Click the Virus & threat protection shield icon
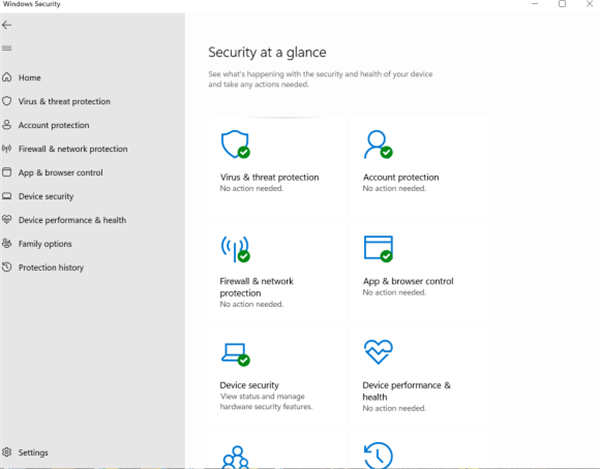 click(x=234, y=145)
